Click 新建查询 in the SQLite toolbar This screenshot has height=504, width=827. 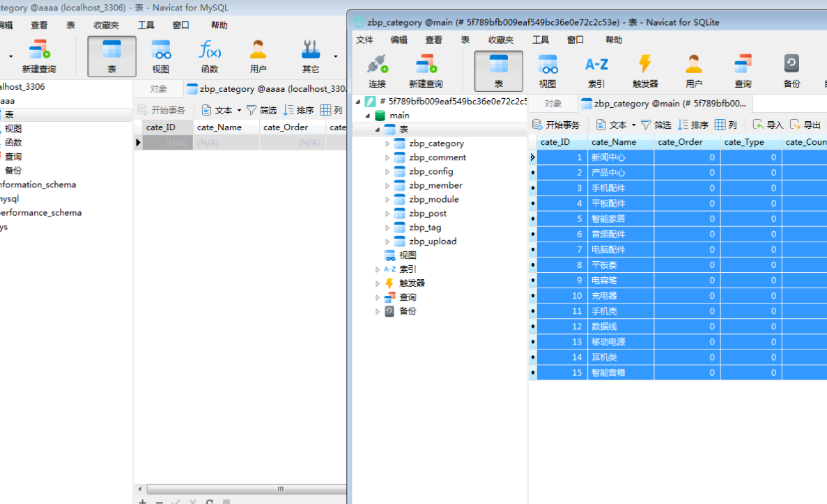click(x=426, y=70)
